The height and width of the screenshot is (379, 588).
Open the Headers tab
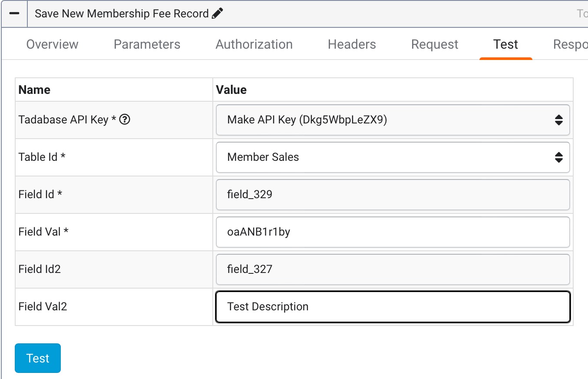[x=351, y=44]
